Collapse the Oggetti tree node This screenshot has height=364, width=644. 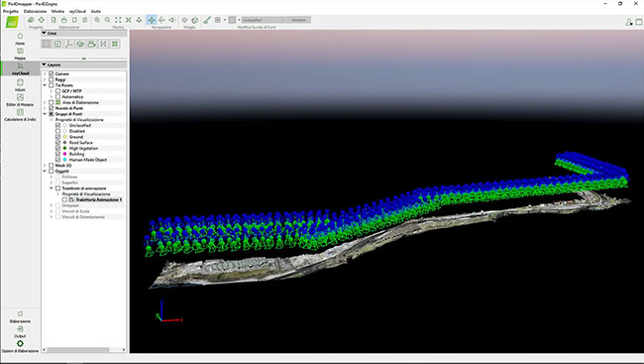(45, 172)
